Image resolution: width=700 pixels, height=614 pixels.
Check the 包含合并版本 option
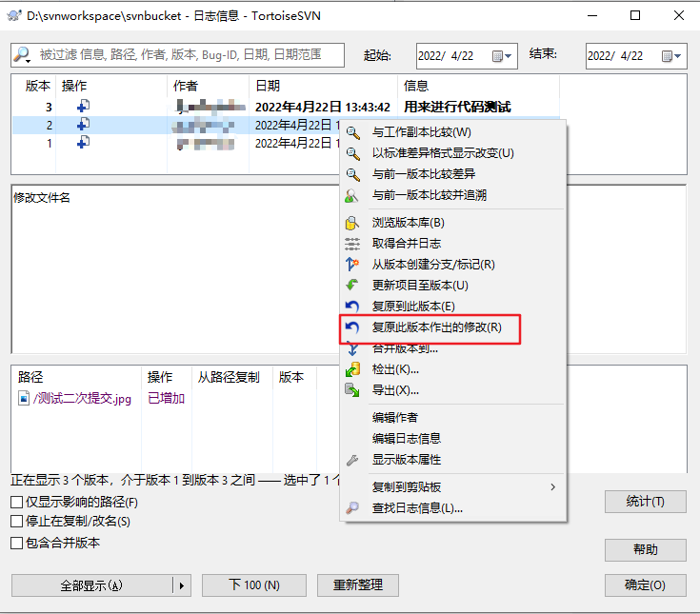(16, 543)
